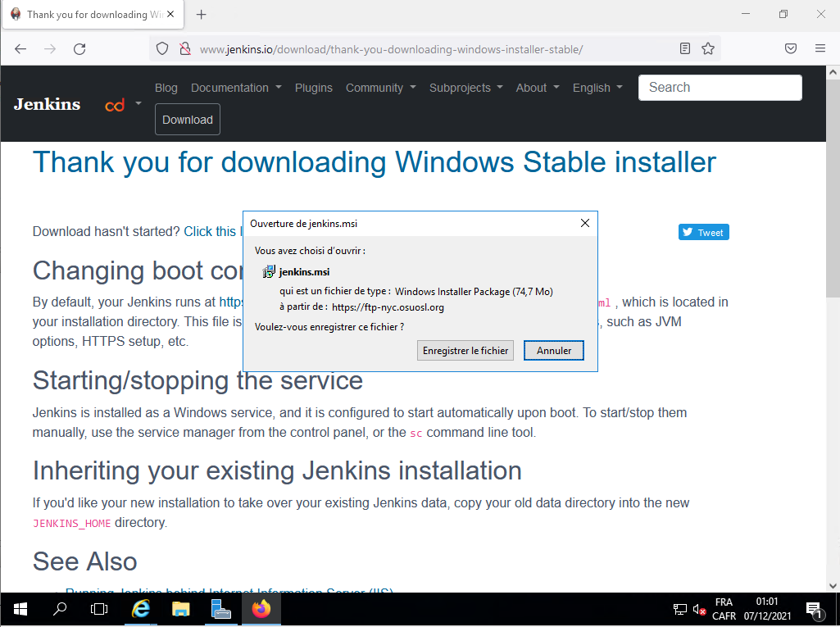Screen dimensions: 840x627
Task: Click the 'Starting/stopping the service' heading
Action: point(198,381)
